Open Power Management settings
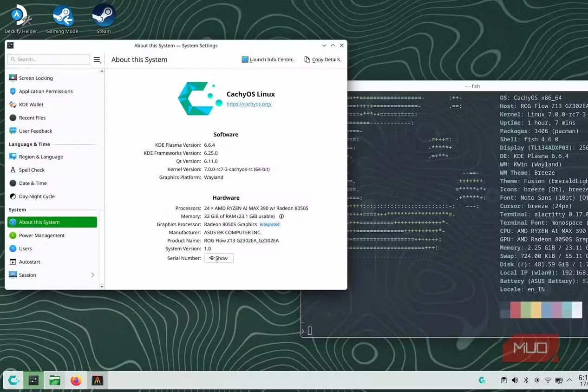Viewport: 588px width, 392px height. pos(52,235)
